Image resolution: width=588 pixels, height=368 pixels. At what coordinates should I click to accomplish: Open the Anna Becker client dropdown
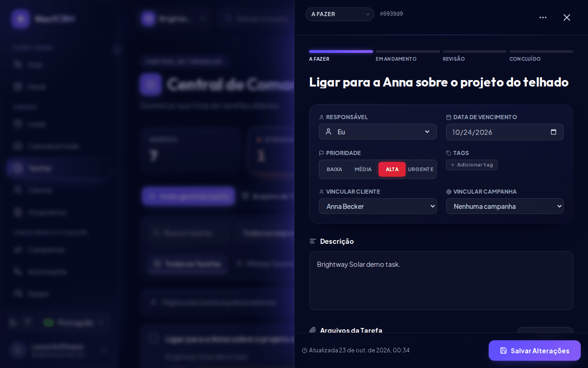coord(378,206)
